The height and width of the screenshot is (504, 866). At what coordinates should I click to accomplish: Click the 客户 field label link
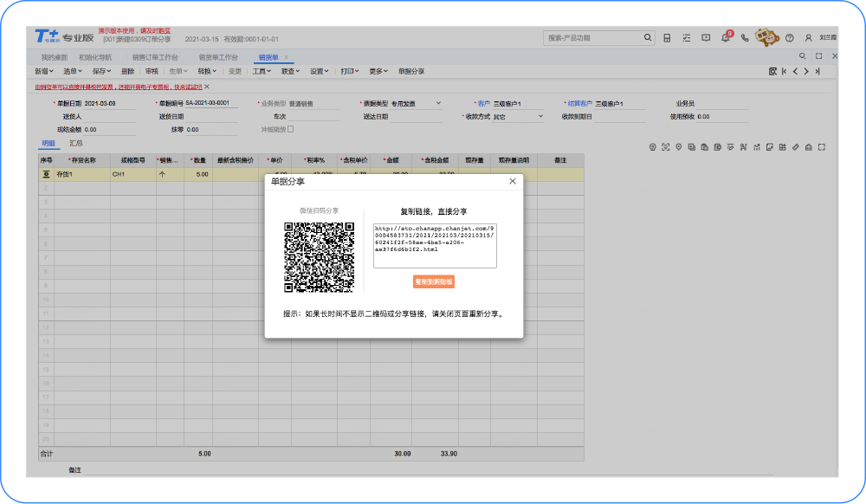point(484,104)
